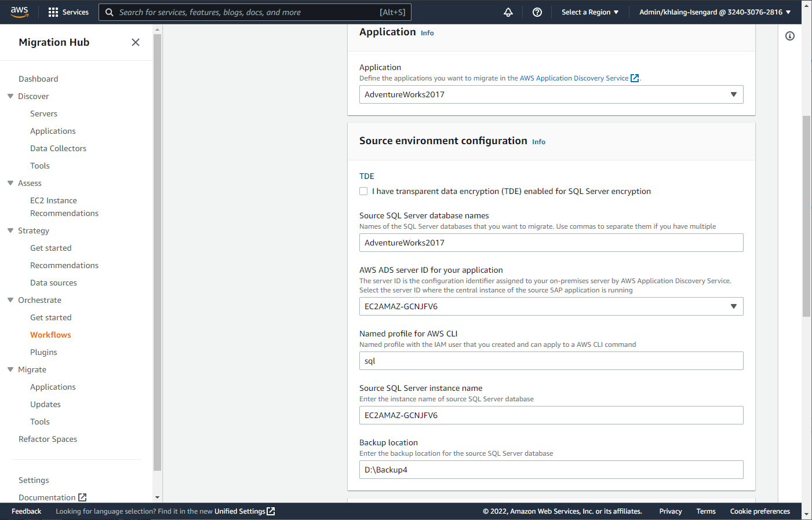812x520 pixels.
Task: Open the Application dropdown showing AdventureWorks2017
Action: (551, 94)
